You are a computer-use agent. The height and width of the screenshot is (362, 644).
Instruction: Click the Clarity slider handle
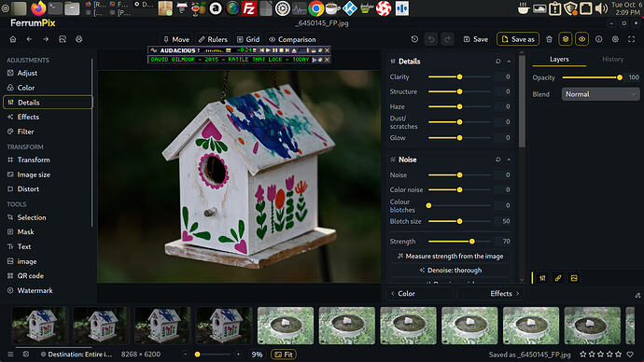click(x=459, y=77)
